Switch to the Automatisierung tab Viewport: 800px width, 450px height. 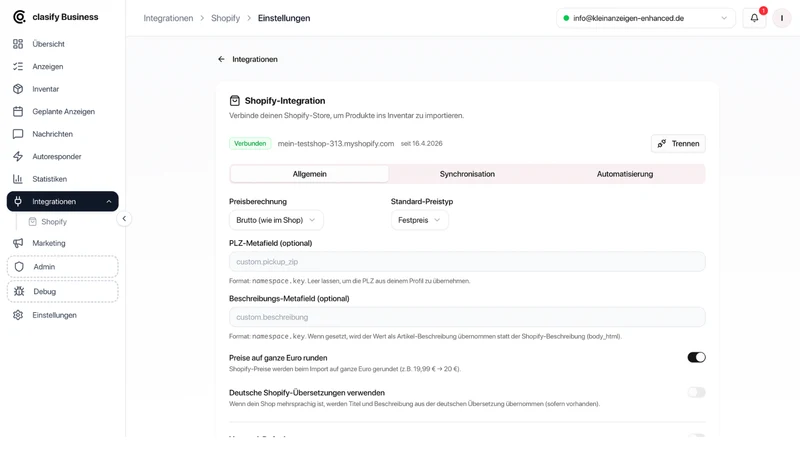[625, 174]
